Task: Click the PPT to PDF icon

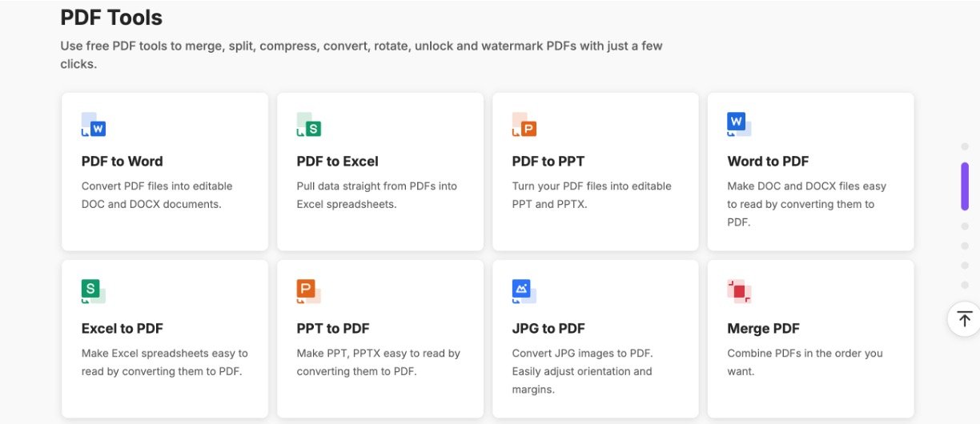Action: [309, 291]
